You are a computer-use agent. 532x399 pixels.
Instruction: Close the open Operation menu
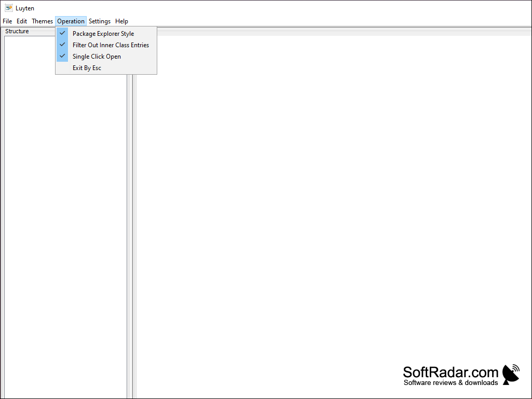pos(71,21)
